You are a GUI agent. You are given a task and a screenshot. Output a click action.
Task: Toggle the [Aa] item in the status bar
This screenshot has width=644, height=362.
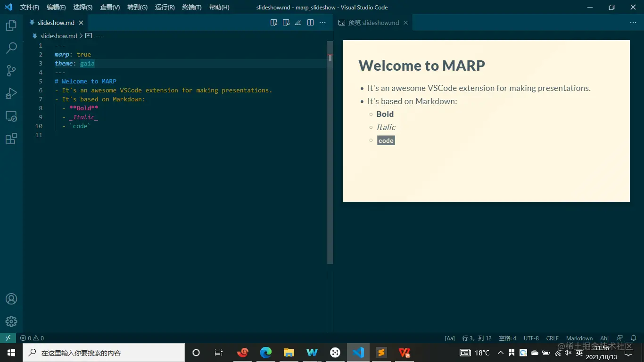click(449, 338)
